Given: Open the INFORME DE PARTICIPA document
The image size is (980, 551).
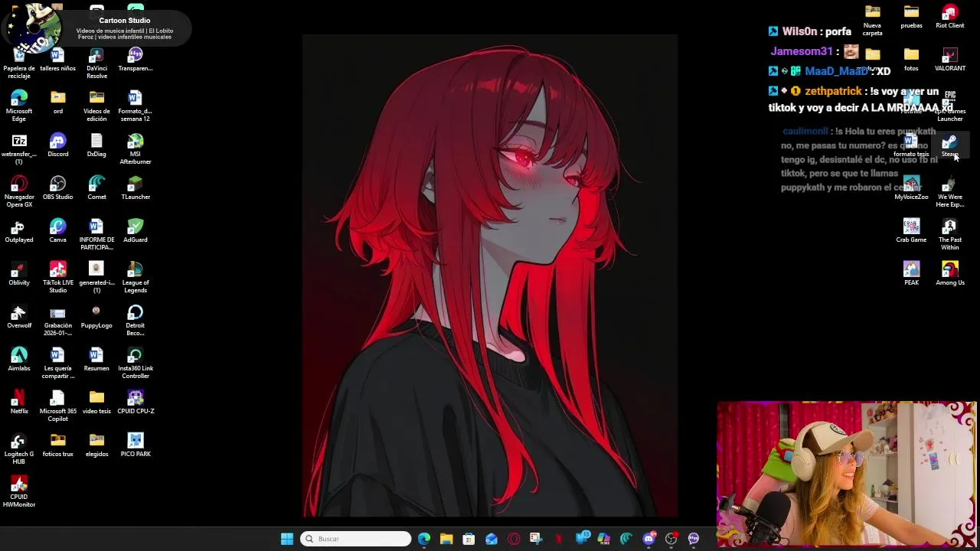Looking at the screenshot, I should [x=96, y=234].
